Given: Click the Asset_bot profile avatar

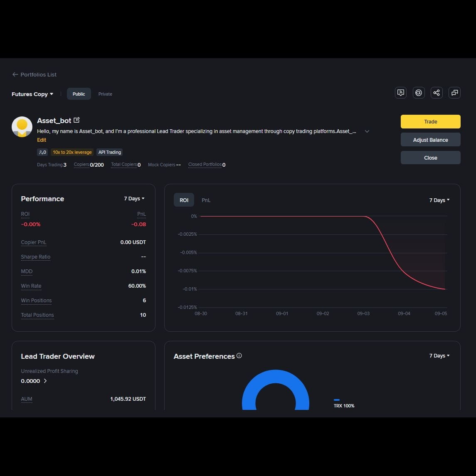Looking at the screenshot, I should [x=22, y=127].
